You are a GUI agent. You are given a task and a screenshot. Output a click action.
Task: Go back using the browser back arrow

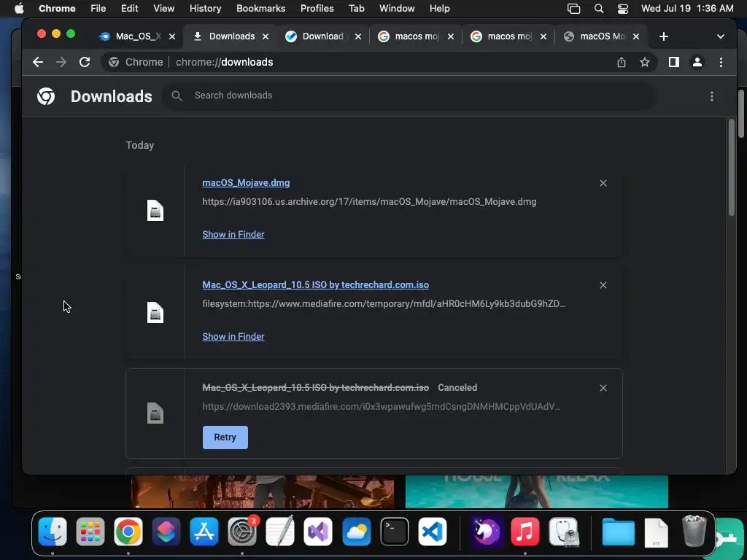point(38,62)
